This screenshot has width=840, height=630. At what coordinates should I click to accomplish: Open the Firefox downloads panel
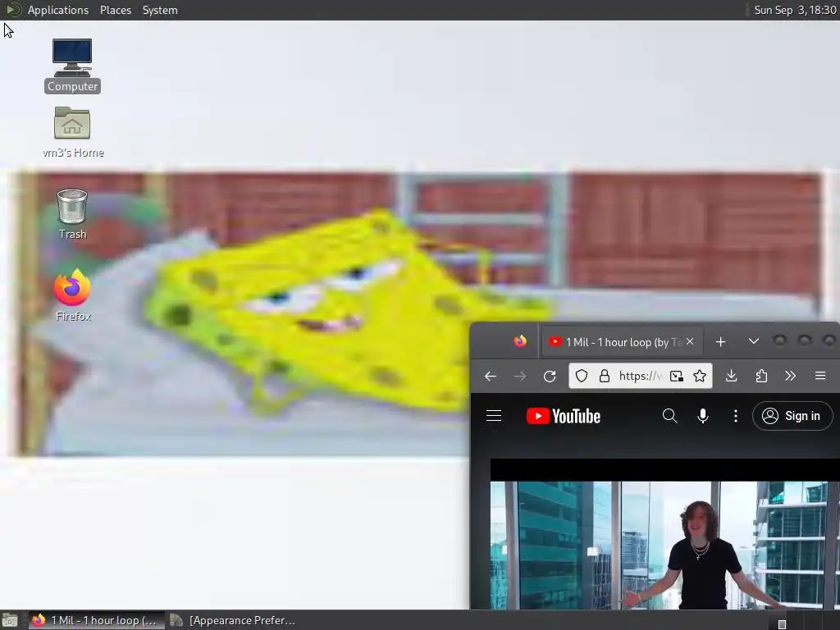pos(731,376)
